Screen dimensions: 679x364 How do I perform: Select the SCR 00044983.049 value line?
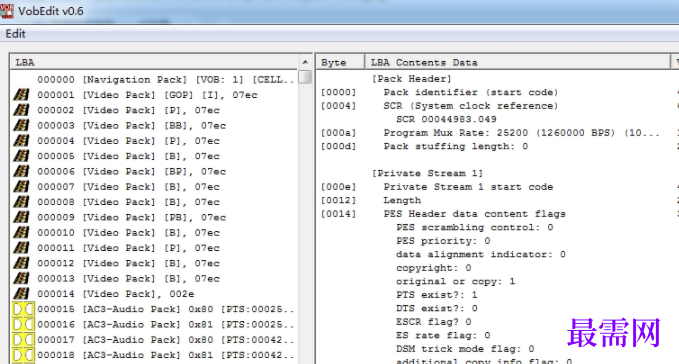(x=446, y=119)
